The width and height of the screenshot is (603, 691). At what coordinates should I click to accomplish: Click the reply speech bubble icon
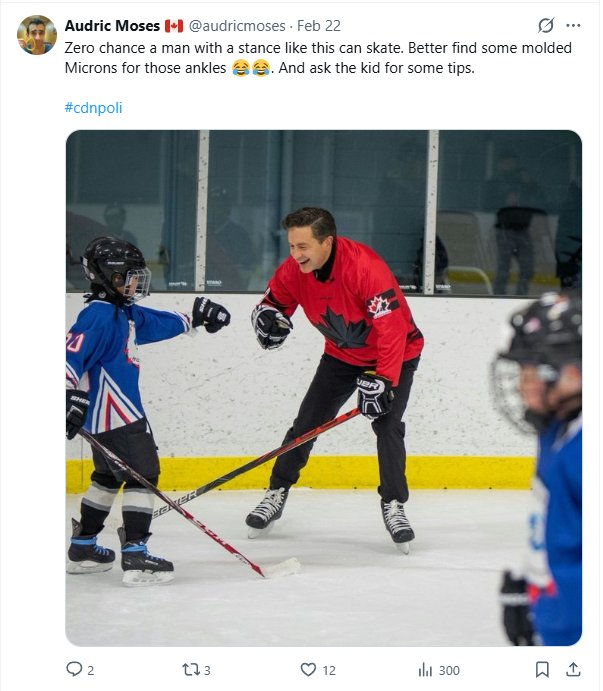pyautogui.click(x=74, y=669)
